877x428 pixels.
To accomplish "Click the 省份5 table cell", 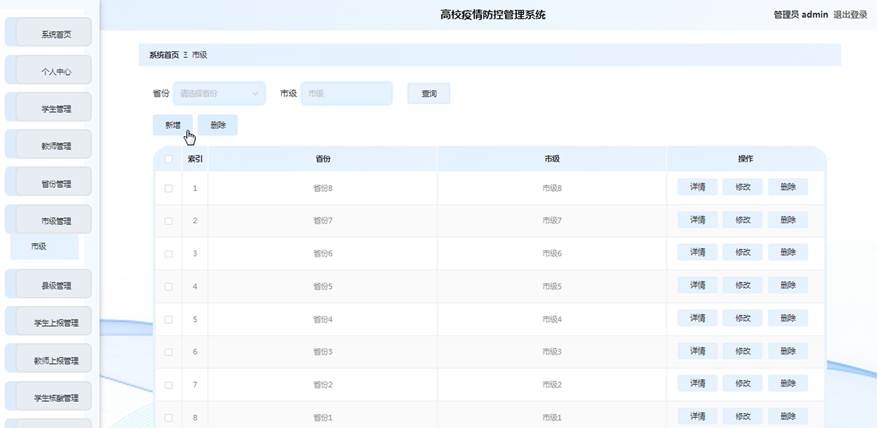I will [x=323, y=286].
